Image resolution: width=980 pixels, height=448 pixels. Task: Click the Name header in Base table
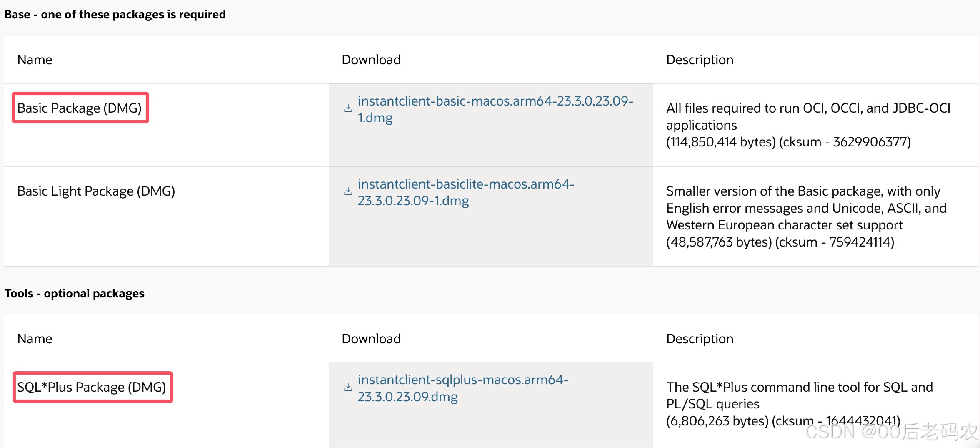35,60
